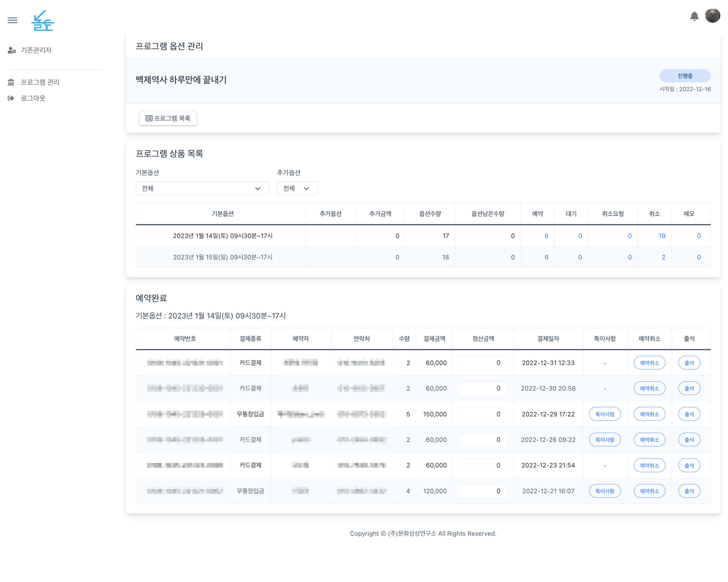
Task: Click 예약취소 for the 2022-12-31 reservation
Action: [x=649, y=363]
